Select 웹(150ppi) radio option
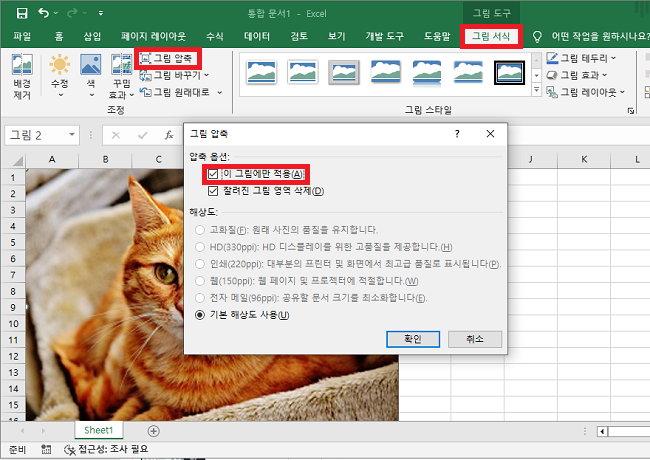This screenshot has width=650, height=460. (200, 281)
